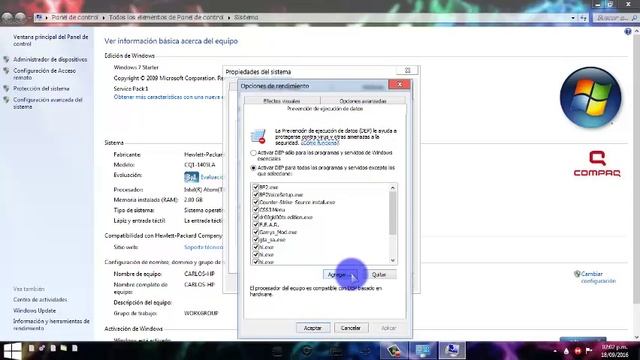Image resolution: width=640 pixels, height=360 pixels.
Task: Select Prevención de ejecución de datos tab
Action: pos(325,109)
